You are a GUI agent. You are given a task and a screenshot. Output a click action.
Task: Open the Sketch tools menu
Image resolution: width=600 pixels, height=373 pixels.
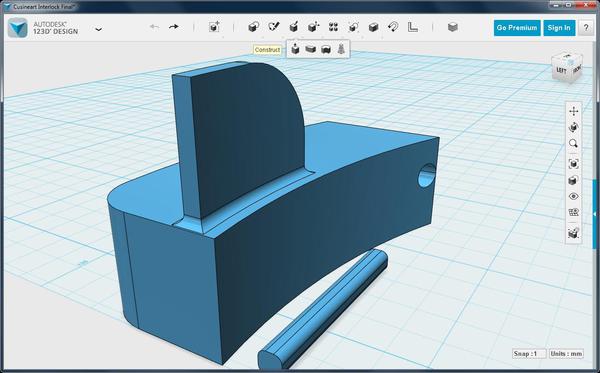274,27
